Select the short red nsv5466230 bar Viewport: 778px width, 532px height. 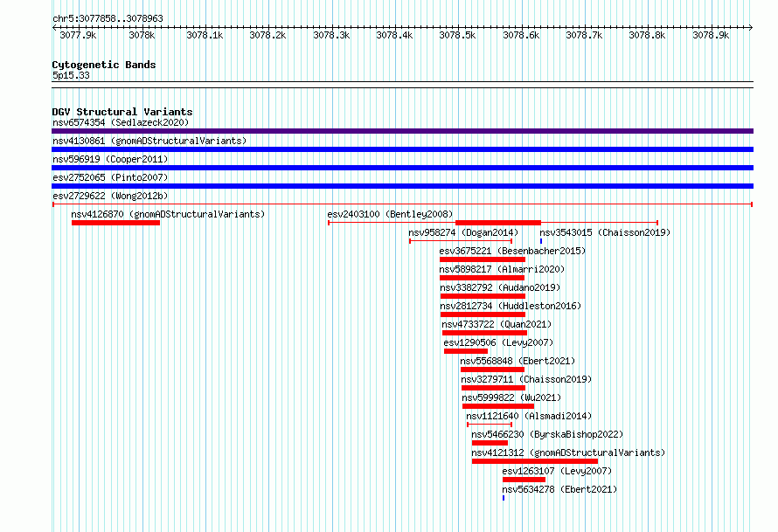[490, 443]
